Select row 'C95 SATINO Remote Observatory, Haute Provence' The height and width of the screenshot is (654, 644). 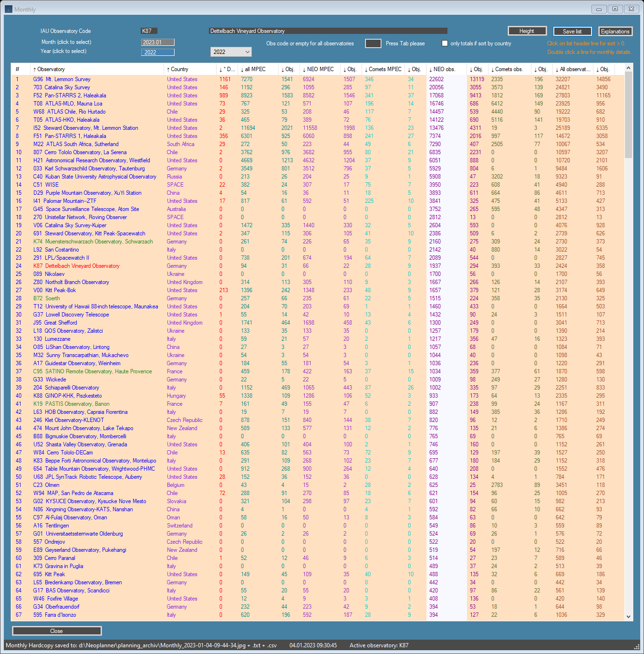(x=317, y=371)
